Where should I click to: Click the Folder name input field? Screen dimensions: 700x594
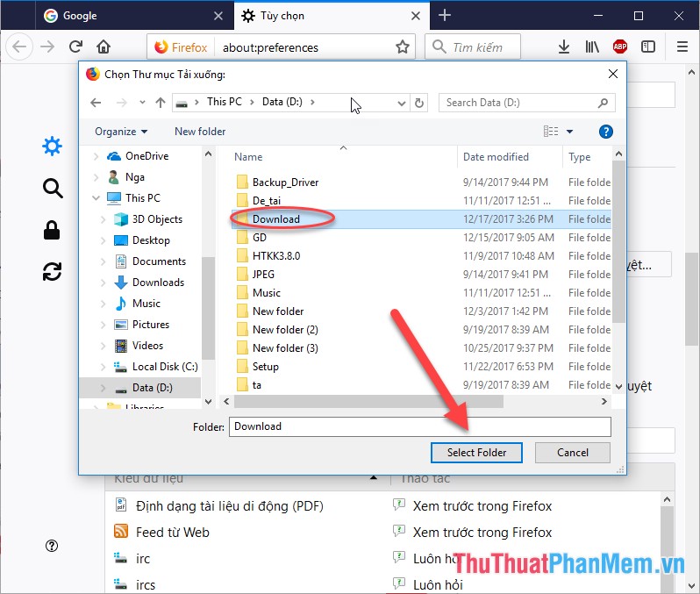[x=419, y=426]
